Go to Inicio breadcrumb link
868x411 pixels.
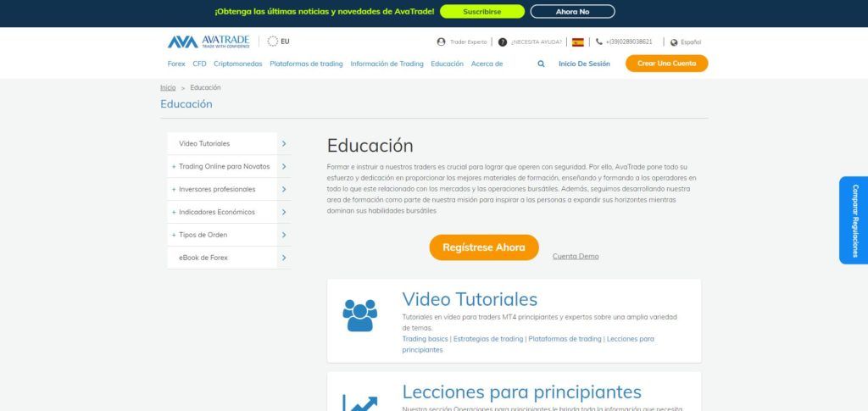[168, 87]
